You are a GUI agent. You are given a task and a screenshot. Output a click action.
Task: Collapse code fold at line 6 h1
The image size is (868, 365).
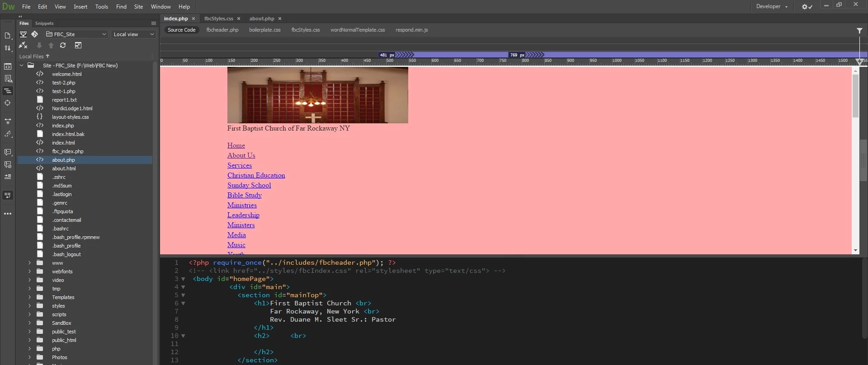183,304
